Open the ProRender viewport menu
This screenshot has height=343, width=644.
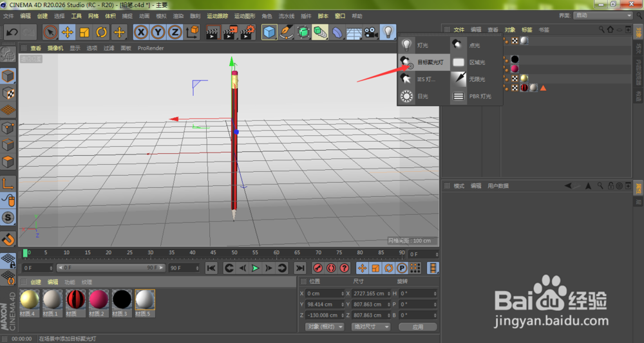[x=151, y=48]
